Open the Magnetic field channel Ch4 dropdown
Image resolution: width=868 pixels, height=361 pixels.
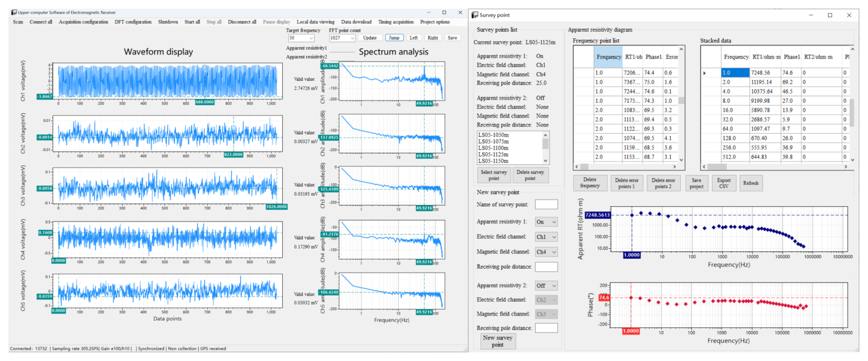(x=546, y=252)
